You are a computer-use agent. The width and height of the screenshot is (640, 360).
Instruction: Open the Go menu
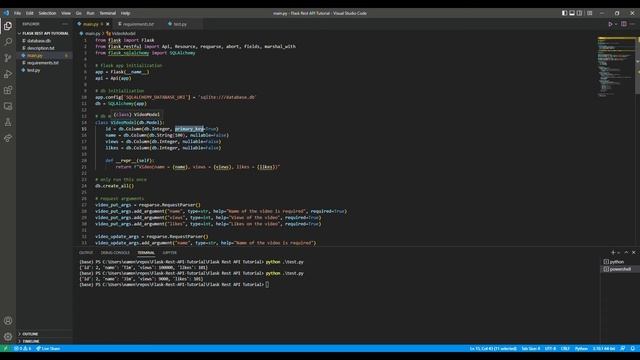(x=78, y=13)
